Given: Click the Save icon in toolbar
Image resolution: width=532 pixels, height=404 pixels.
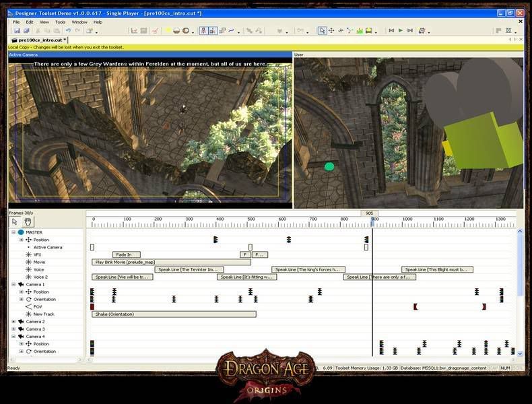Looking at the screenshot, I should tap(17, 31).
